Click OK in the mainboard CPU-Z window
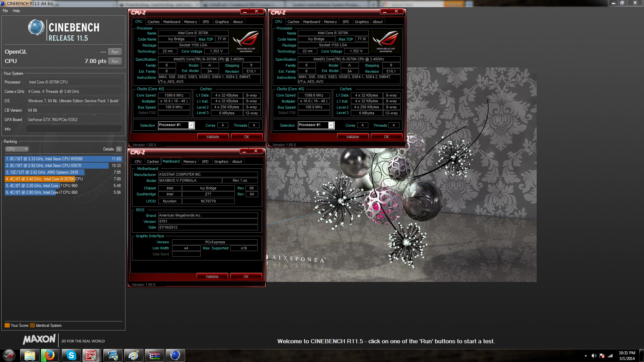Screen dimensions: 644x362 [246, 277]
